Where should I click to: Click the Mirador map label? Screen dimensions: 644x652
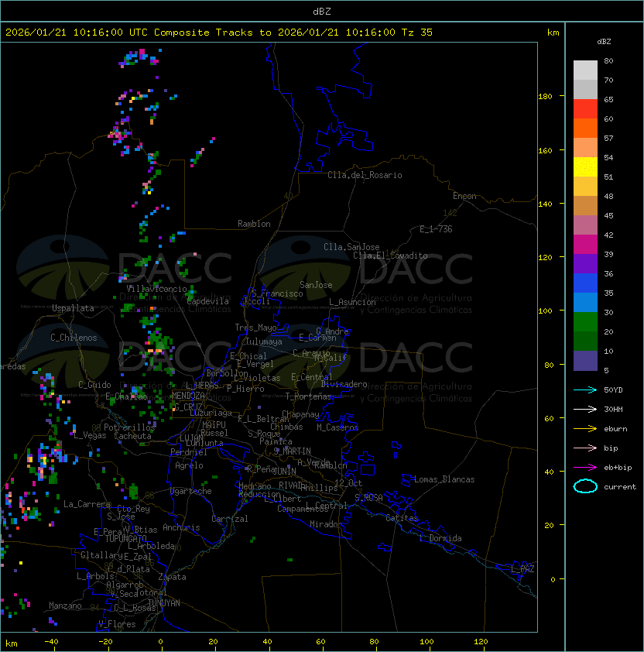tap(326, 524)
